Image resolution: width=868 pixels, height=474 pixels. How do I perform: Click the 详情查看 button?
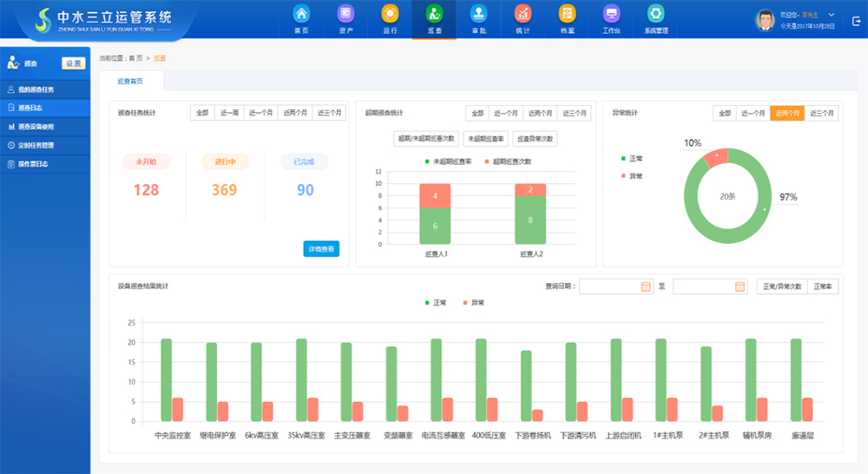[321, 249]
